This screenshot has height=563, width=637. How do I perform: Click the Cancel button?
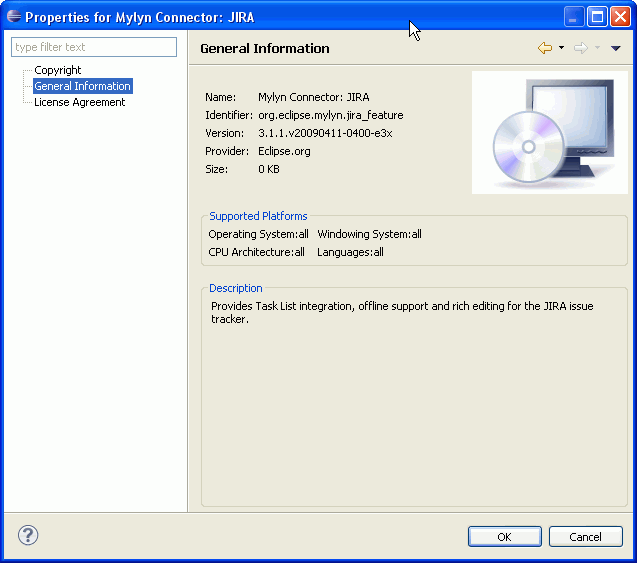coord(585,537)
